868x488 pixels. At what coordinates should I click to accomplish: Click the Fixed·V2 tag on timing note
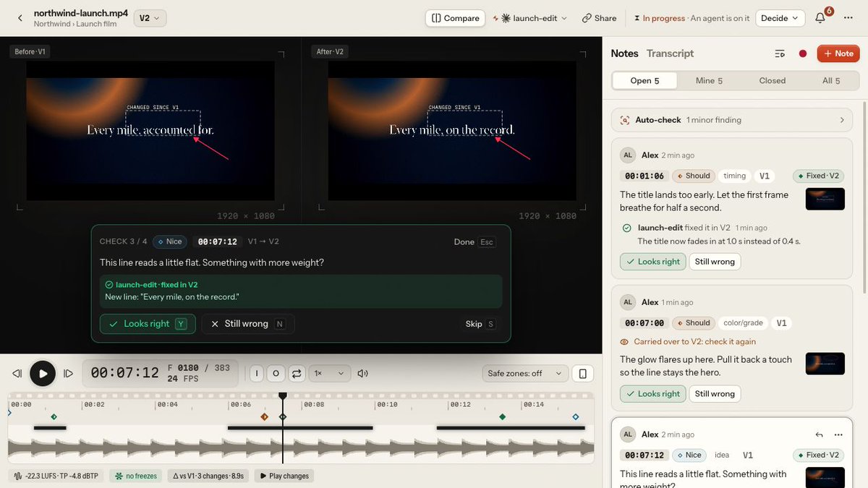click(817, 176)
